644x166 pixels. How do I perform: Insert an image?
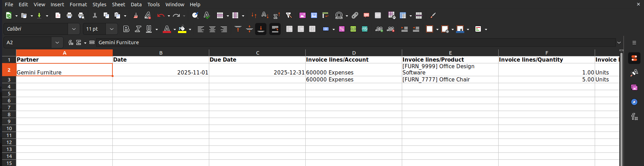pos(302,15)
